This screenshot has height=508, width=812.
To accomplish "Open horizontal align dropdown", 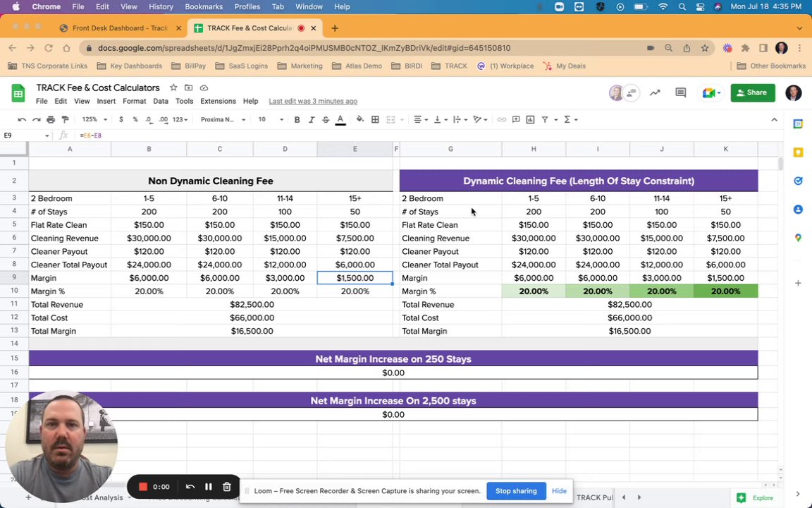I will tap(421, 120).
